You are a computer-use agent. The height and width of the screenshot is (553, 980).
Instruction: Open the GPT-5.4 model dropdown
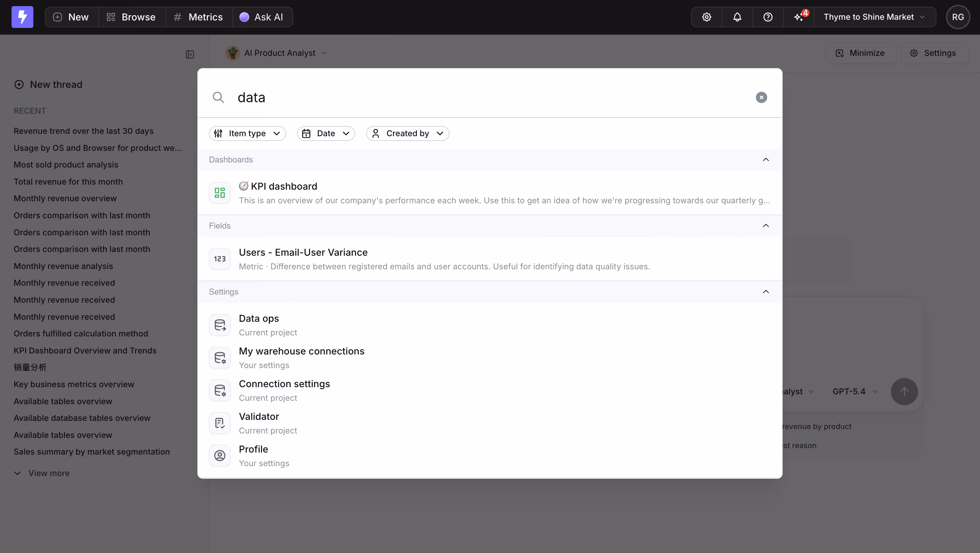[x=855, y=392]
